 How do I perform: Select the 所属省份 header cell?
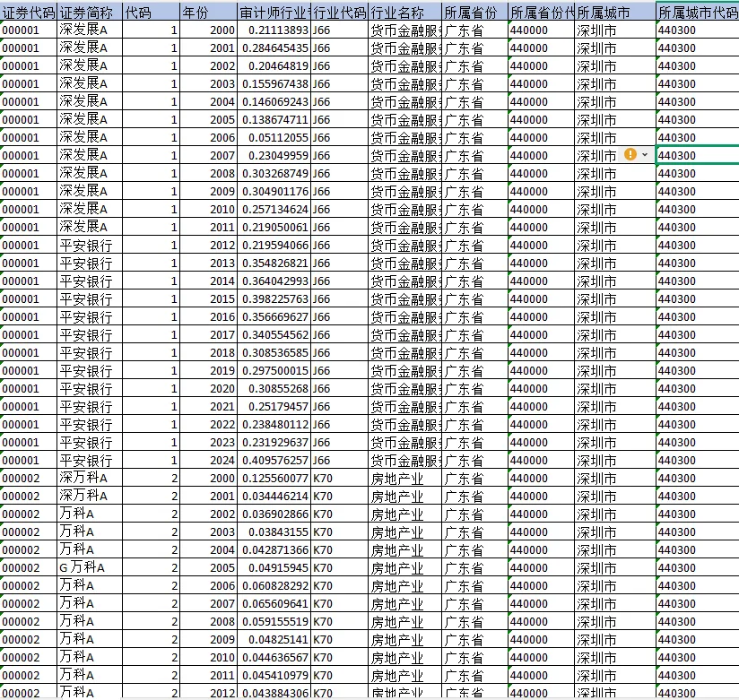point(475,13)
